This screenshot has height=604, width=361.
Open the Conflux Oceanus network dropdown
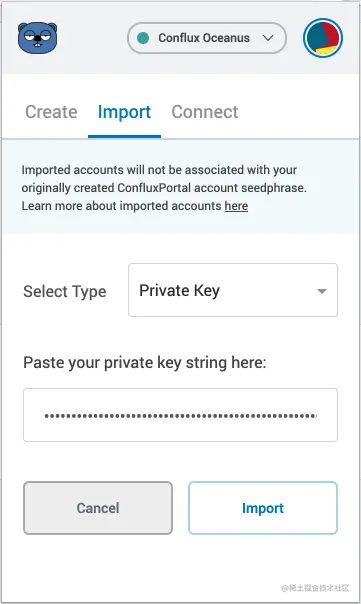coord(207,38)
